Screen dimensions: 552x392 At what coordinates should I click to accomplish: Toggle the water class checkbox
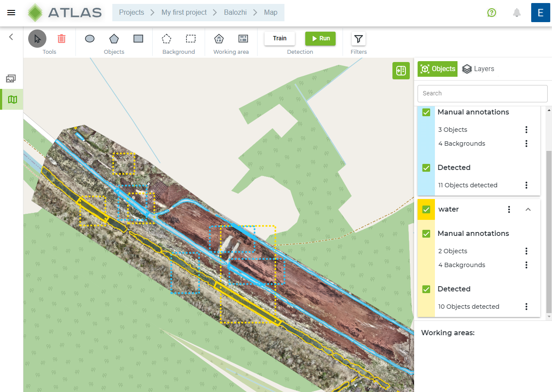pyautogui.click(x=426, y=209)
